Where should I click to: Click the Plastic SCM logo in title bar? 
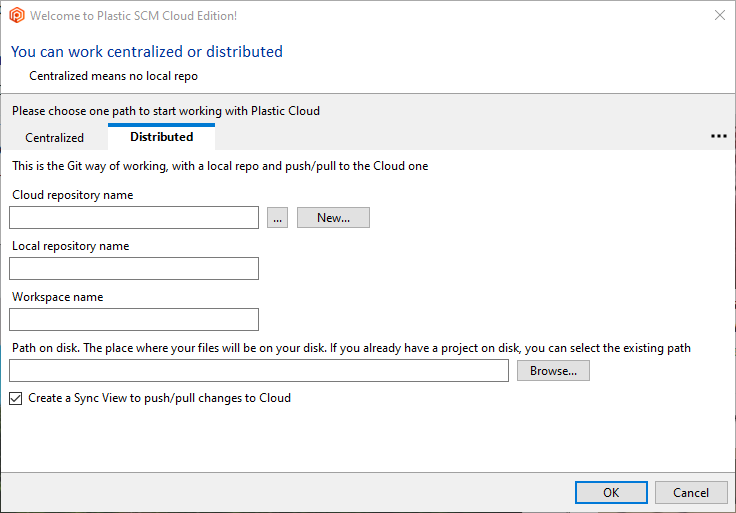(17, 16)
